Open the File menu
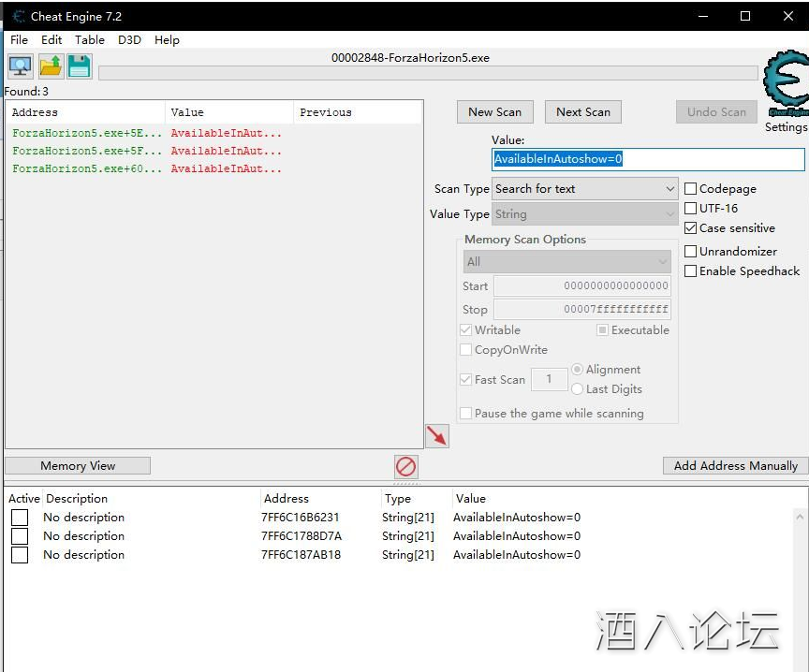This screenshot has width=809, height=672. (x=19, y=39)
